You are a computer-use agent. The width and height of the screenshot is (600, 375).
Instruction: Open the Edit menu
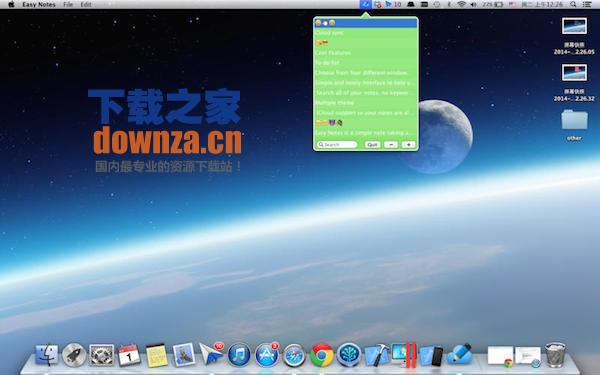point(86,5)
